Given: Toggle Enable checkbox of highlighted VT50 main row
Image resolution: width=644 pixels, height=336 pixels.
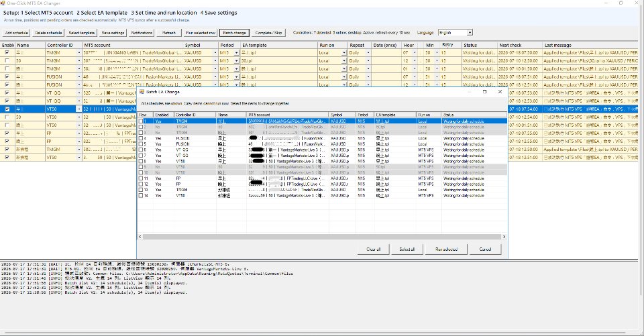Looking at the screenshot, I should (7, 109).
